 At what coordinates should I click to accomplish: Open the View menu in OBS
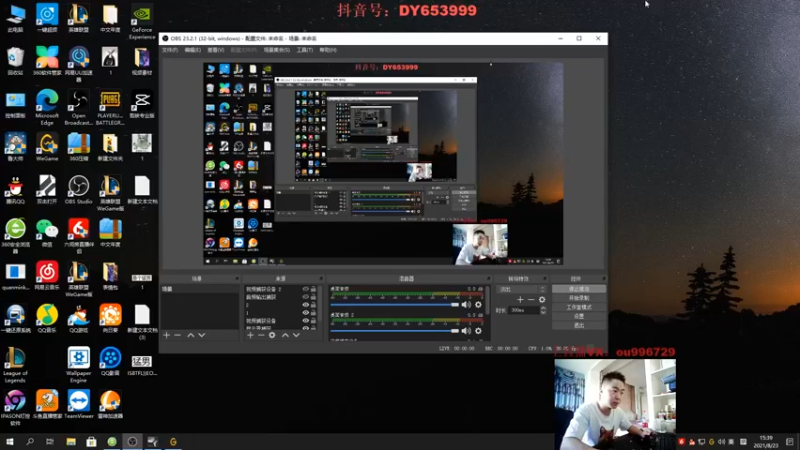pos(216,50)
